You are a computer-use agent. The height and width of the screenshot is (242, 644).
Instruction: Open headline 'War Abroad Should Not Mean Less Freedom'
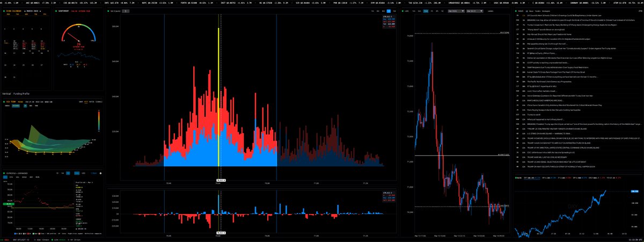click(x=549, y=34)
